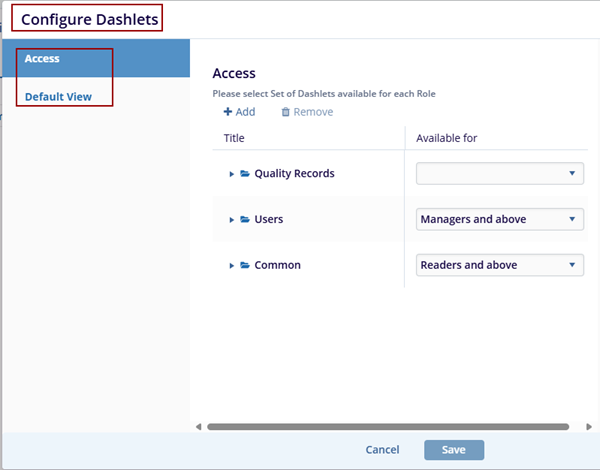The height and width of the screenshot is (470, 600).
Task: Click the Common folder icon
Action: pyautogui.click(x=245, y=266)
